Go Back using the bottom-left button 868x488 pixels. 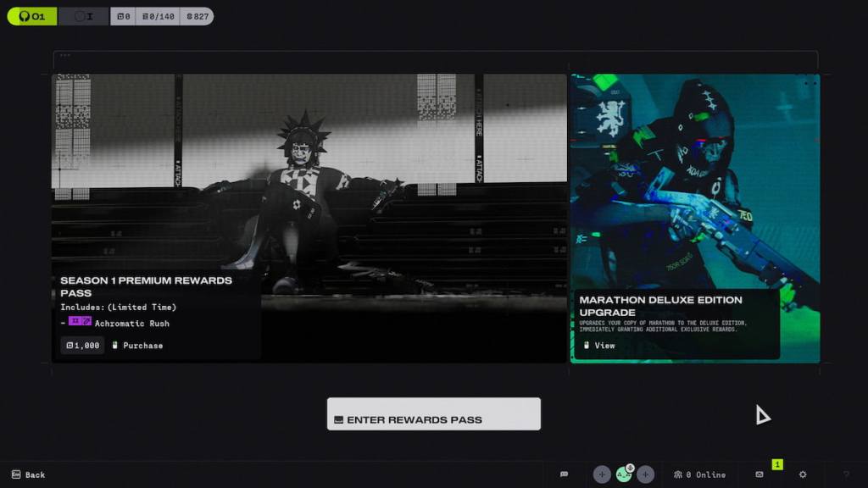28,474
